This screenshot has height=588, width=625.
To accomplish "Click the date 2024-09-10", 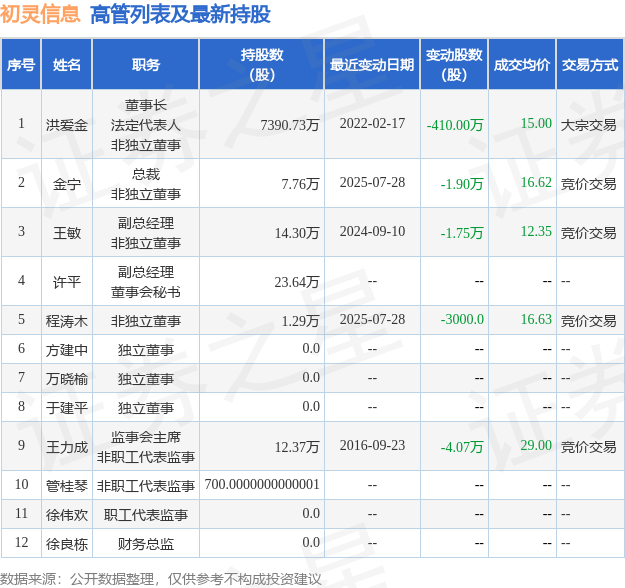I will click(x=372, y=231).
